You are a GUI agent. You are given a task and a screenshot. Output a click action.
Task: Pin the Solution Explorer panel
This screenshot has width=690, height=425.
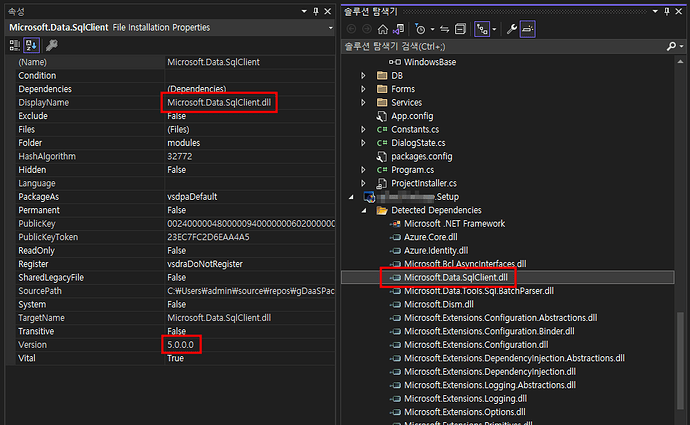[x=667, y=11]
